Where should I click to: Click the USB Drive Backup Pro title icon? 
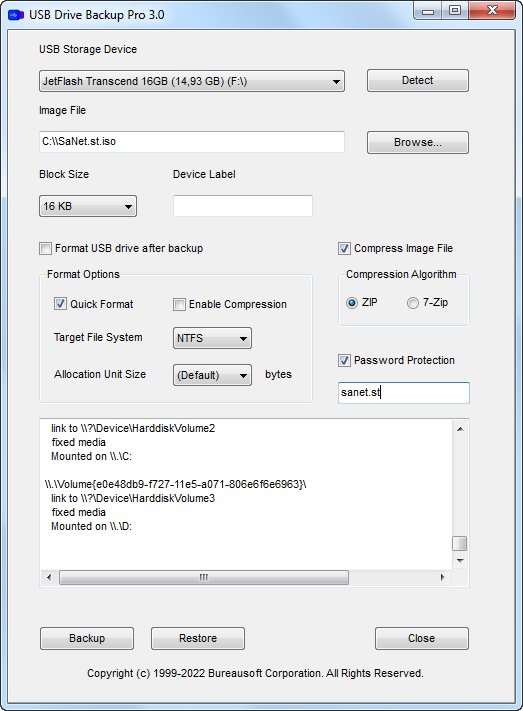pyautogui.click(x=16, y=15)
